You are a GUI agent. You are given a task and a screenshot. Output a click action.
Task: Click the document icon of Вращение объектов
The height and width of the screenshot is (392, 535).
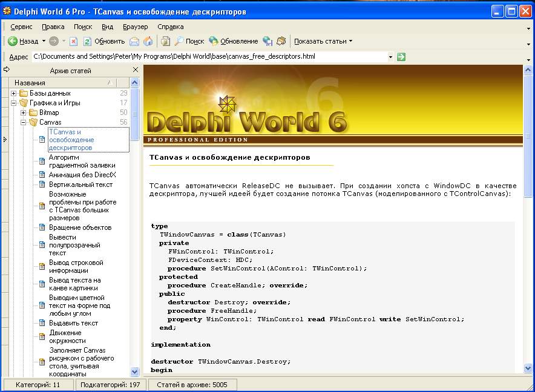coord(42,227)
